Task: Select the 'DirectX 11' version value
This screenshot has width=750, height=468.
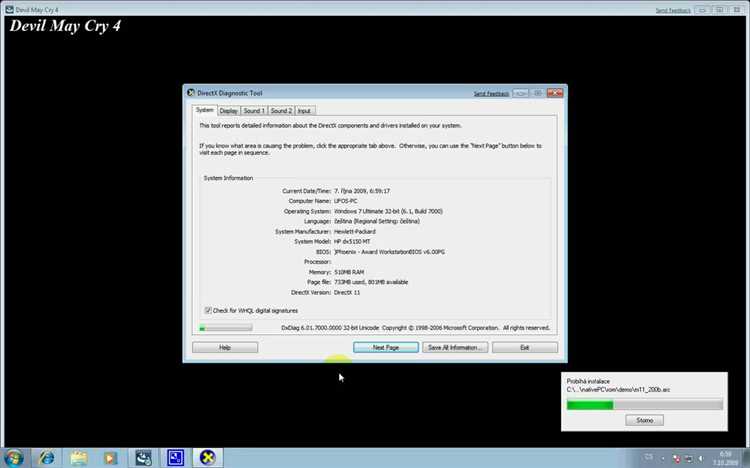Action: (x=347, y=292)
